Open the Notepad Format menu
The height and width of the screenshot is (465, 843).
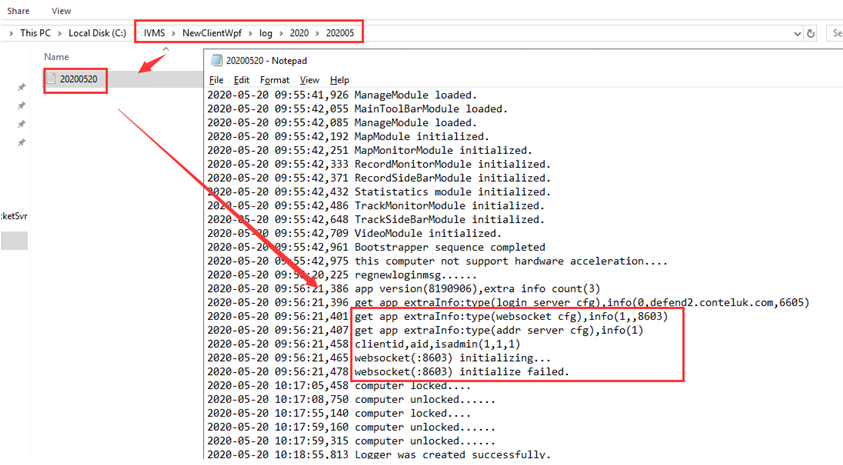coord(274,80)
